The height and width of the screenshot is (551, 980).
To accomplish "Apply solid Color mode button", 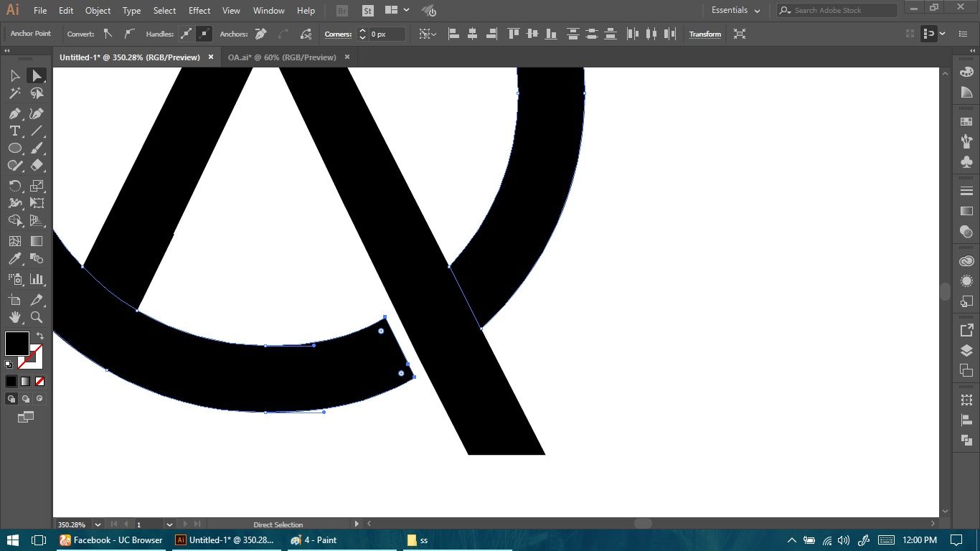I will (11, 382).
